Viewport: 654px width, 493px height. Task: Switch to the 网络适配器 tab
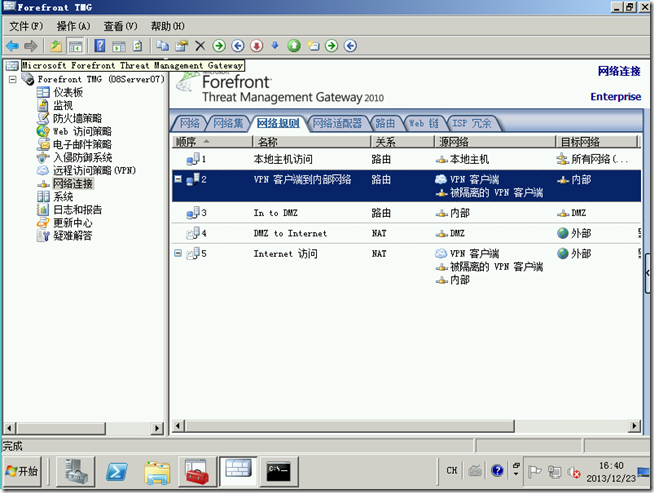337,123
